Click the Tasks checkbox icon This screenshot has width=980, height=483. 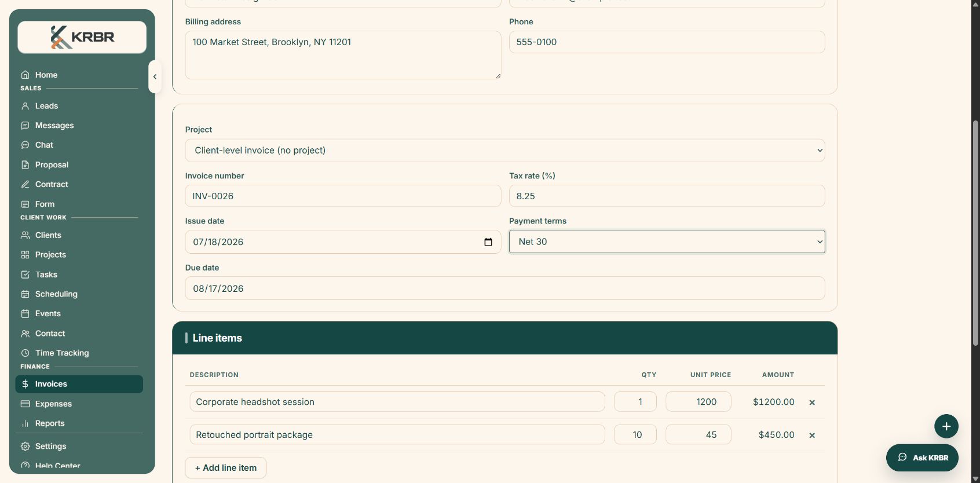coord(25,275)
